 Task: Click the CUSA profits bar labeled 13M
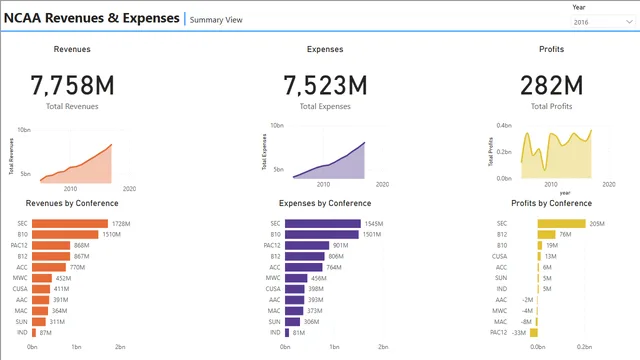click(539, 256)
